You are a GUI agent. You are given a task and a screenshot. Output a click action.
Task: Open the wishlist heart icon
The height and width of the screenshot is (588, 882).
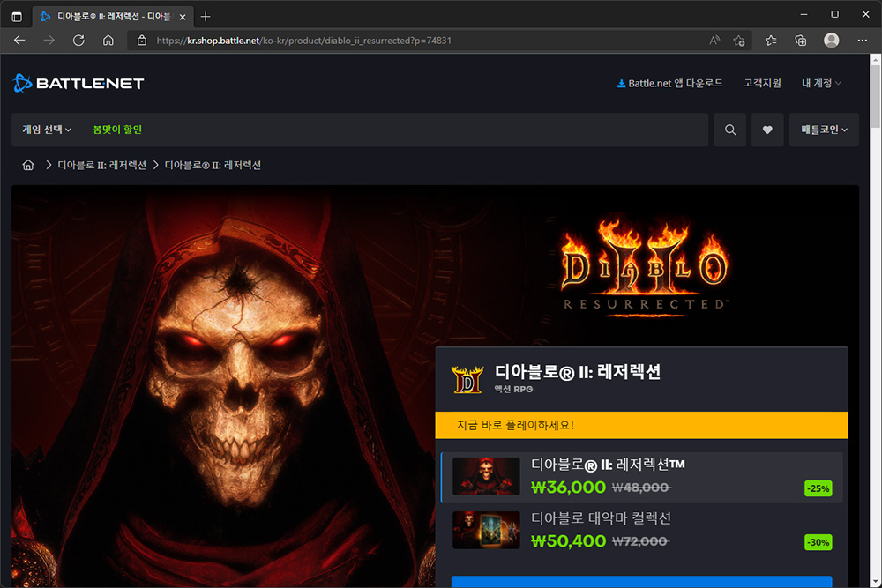(x=767, y=130)
